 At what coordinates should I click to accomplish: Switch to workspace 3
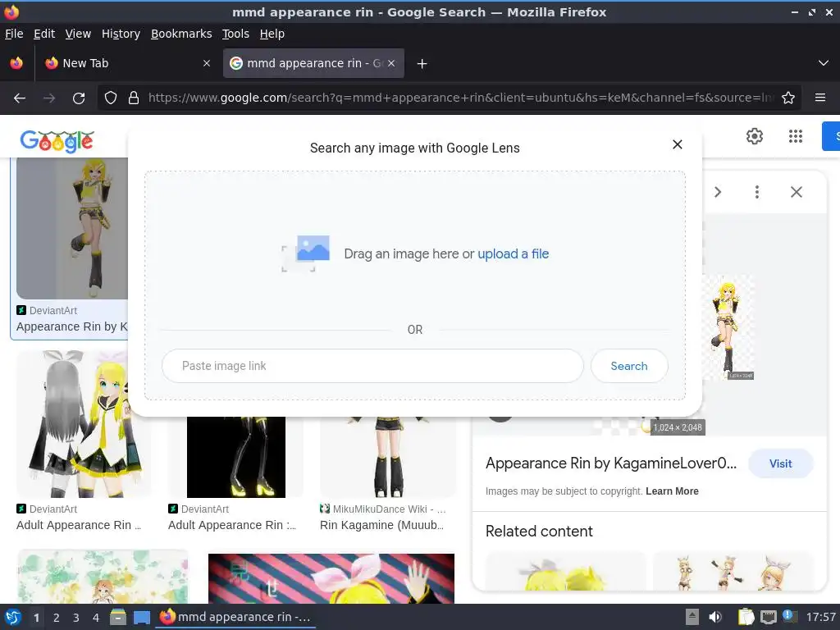[76, 618]
